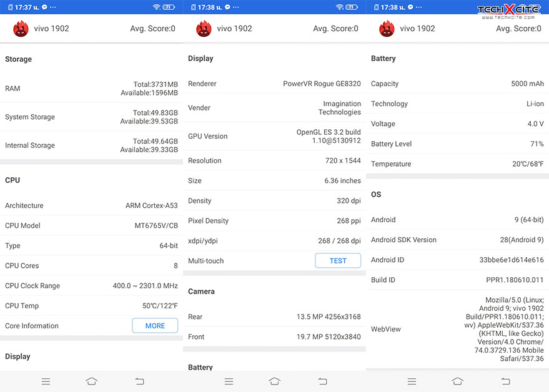This screenshot has height=392, width=549.
Task: Tap TEST beside Multi-touch
Action: click(x=337, y=261)
